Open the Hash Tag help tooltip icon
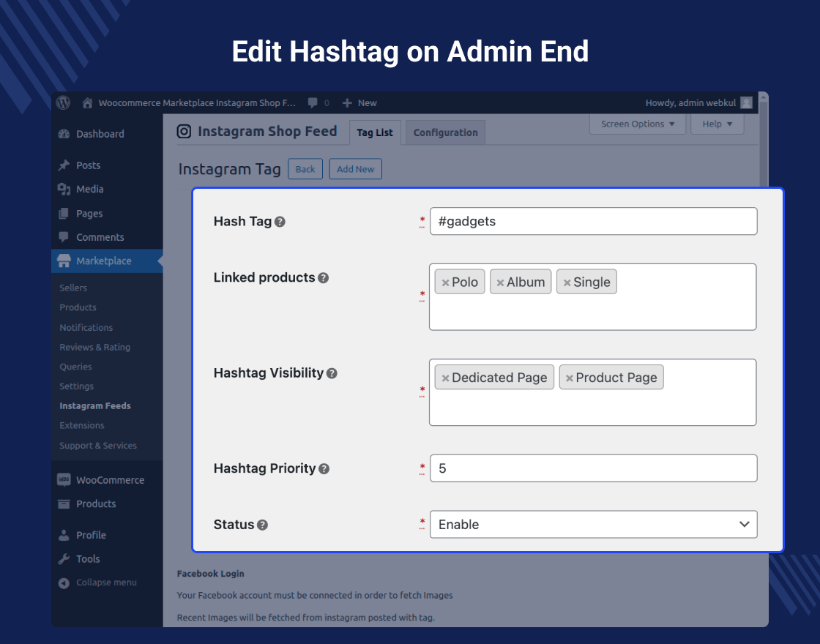The width and height of the screenshot is (820, 644). (x=280, y=222)
